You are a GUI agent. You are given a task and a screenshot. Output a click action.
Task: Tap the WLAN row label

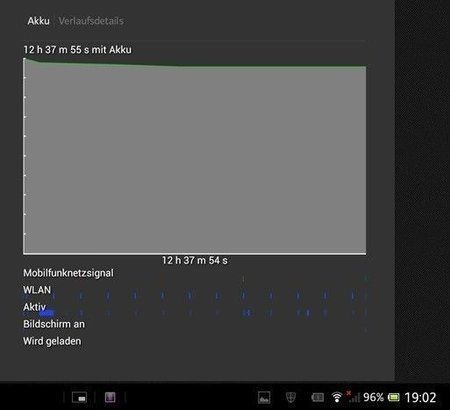pyautogui.click(x=37, y=290)
